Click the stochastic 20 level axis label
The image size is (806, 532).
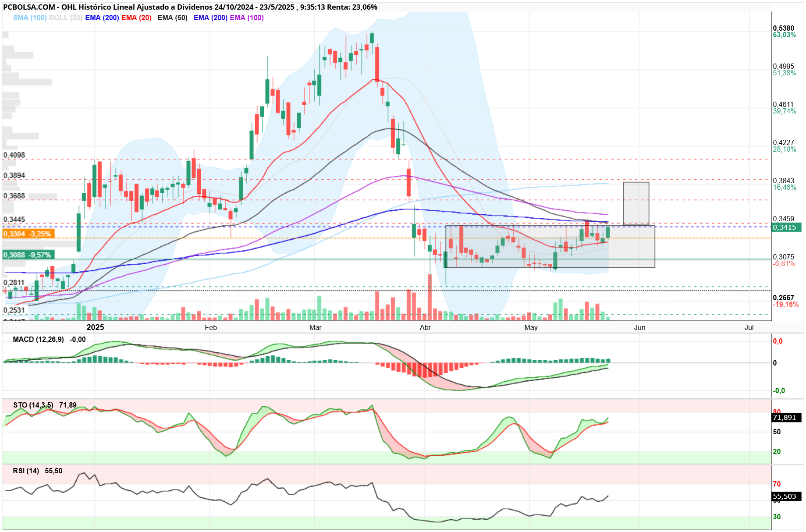(777, 451)
